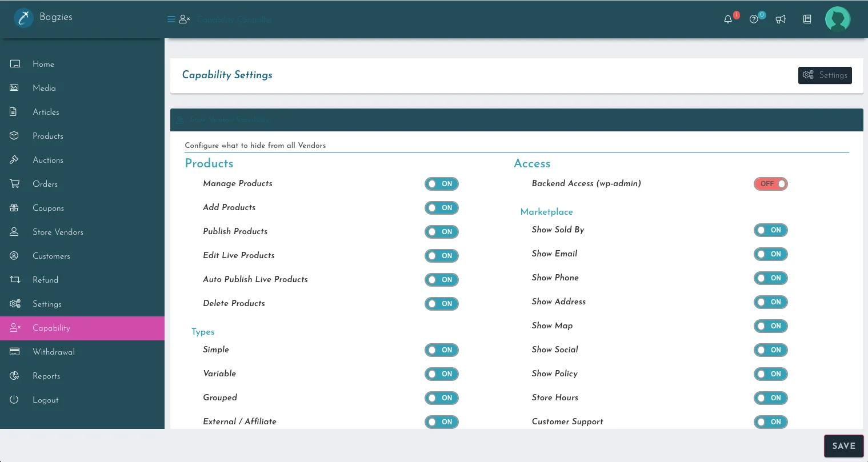Toggle Show Sold By switch
The height and width of the screenshot is (462, 868).
(x=770, y=230)
